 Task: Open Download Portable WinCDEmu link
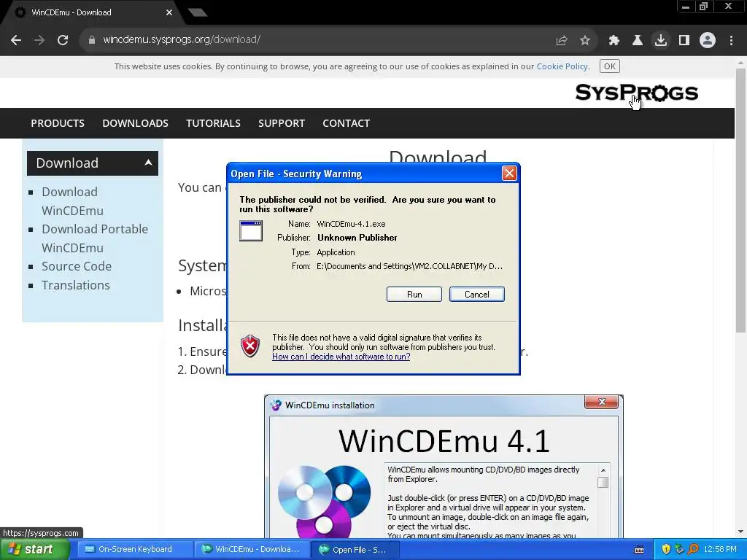95,238
